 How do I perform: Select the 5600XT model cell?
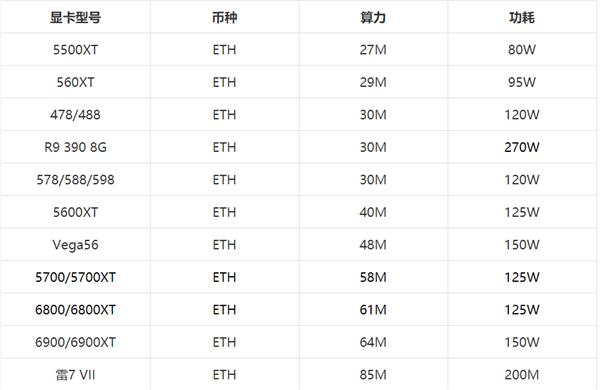pos(75,212)
